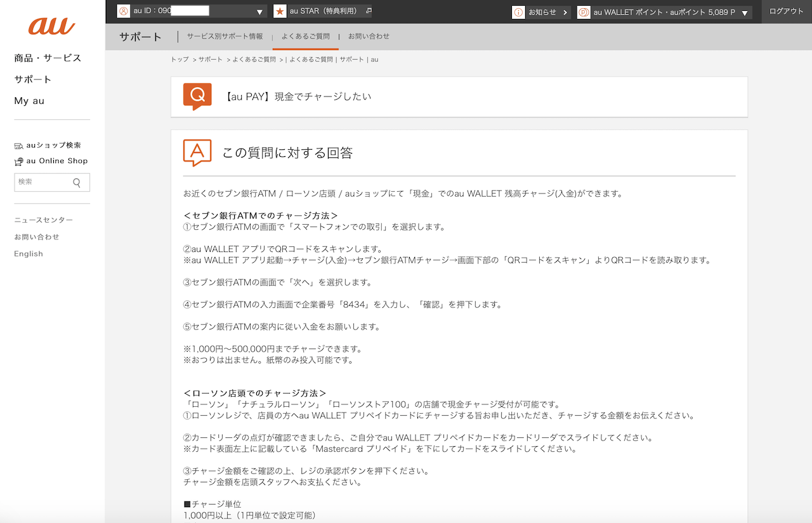Switch to the よくあるご質問 tab
This screenshot has height=523, width=812.
pos(305,37)
